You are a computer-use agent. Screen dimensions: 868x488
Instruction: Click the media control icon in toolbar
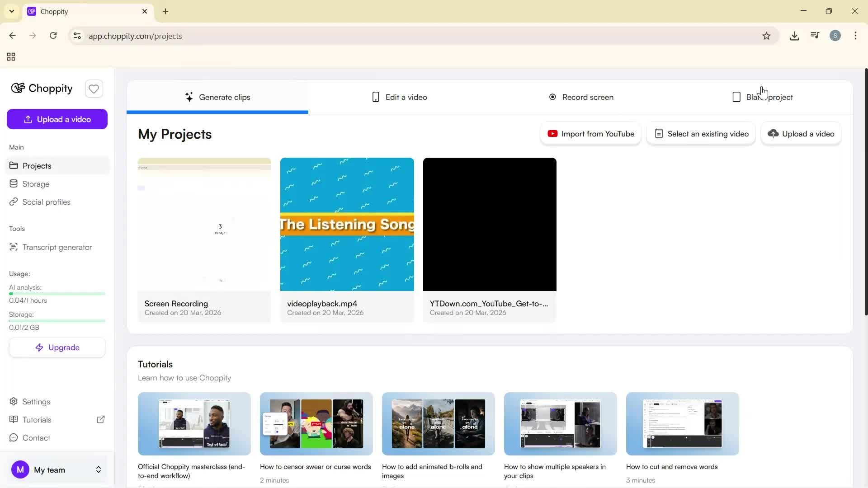pyautogui.click(x=815, y=36)
